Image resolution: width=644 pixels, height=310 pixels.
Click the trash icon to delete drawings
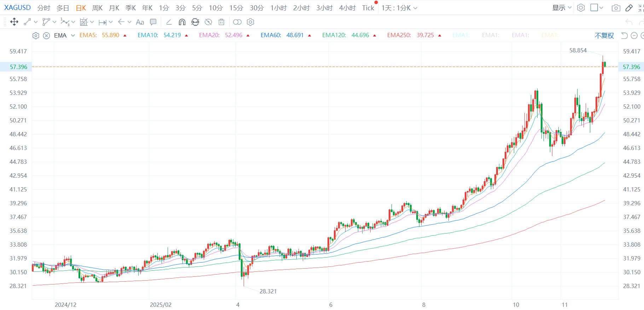pos(221,22)
